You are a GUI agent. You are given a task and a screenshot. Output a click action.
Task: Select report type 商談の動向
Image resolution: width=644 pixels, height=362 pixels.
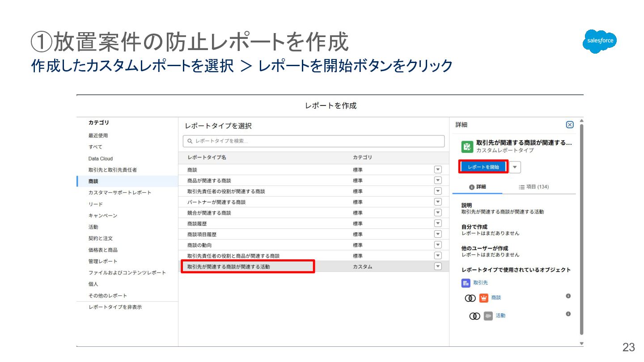coord(200,245)
